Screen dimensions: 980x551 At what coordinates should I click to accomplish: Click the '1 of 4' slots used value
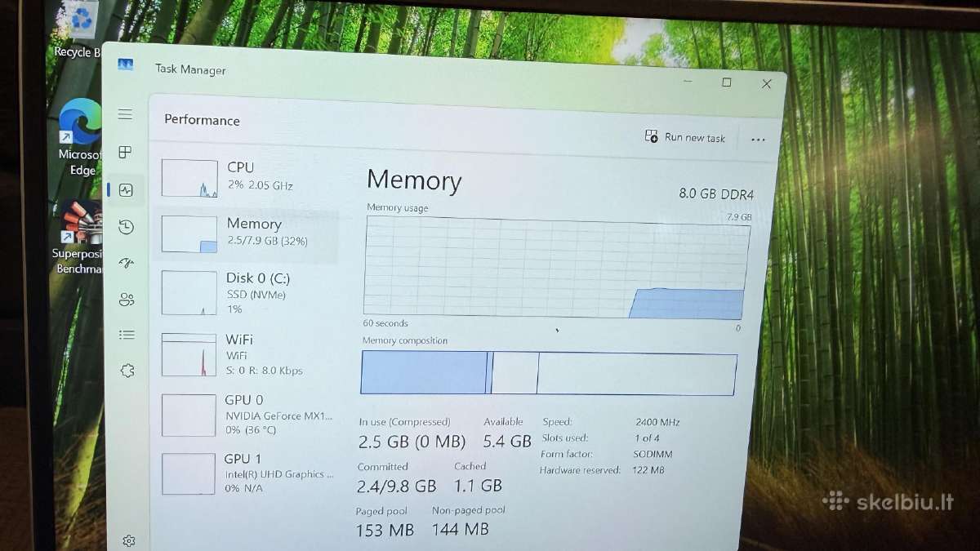(647, 438)
